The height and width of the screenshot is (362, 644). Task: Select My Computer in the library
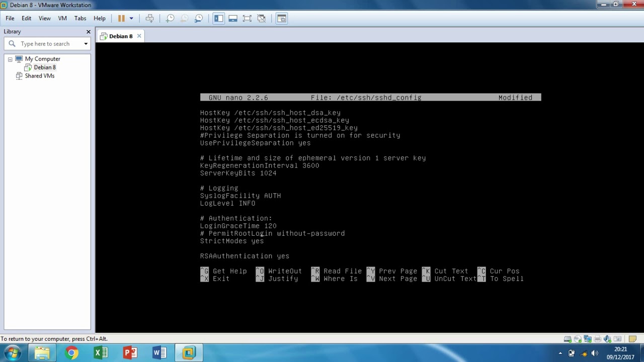pyautogui.click(x=42, y=59)
